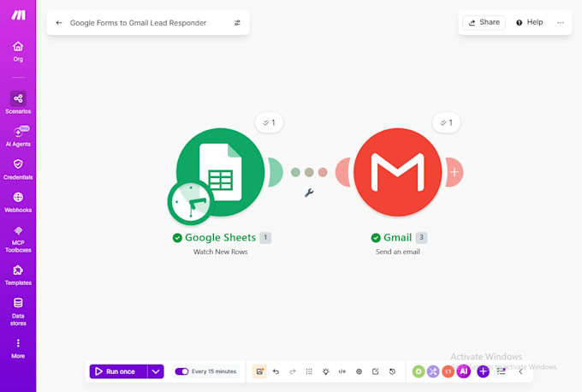Open the 'Every 15 minutes' schedule setting
Viewport: 582px width, 392px height.
click(214, 371)
